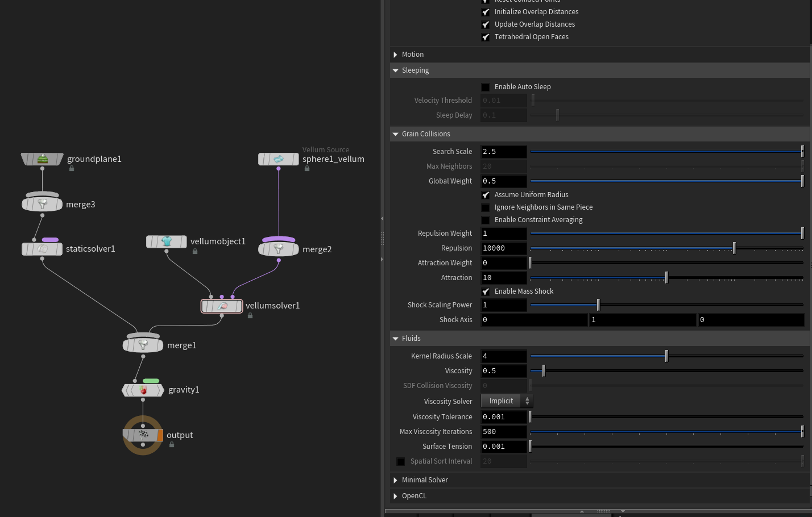Click the lock icon under output
Image resolution: width=812 pixels, height=517 pixels.
(x=172, y=444)
